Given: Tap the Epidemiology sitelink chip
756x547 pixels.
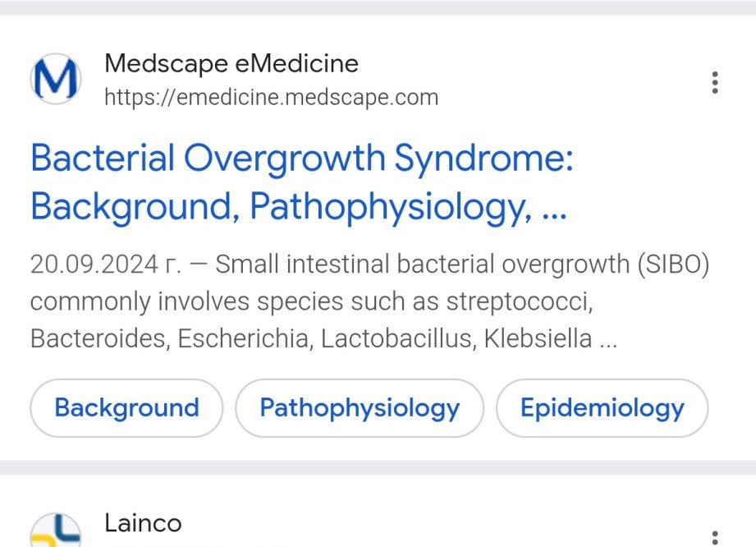Looking at the screenshot, I should pyautogui.click(x=602, y=408).
